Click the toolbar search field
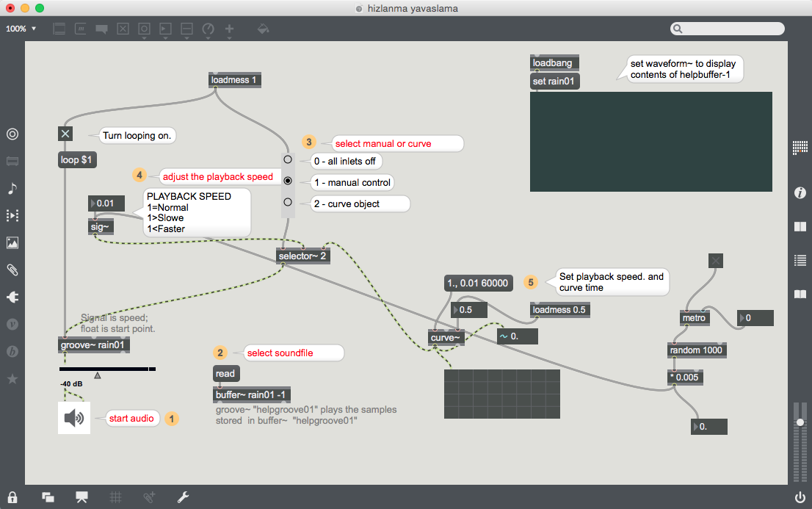The height and width of the screenshot is (509, 812). click(x=727, y=29)
